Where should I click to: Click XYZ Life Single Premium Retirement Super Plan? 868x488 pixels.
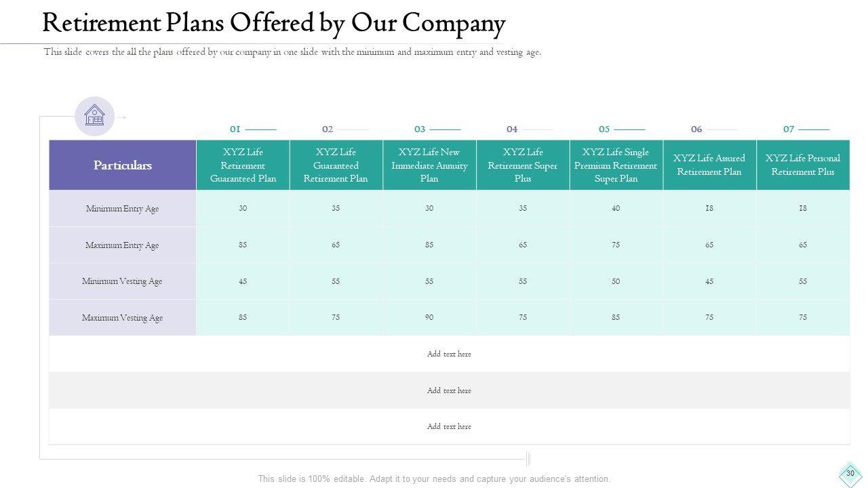(616, 165)
